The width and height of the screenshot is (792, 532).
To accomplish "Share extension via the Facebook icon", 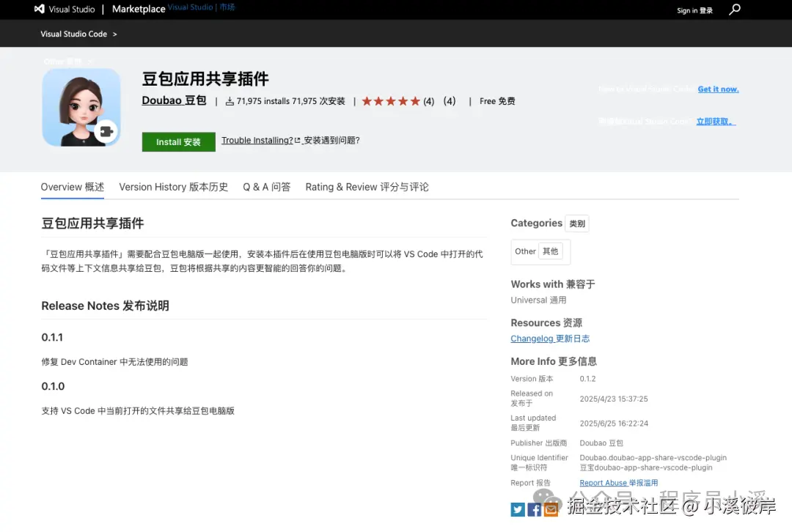I will 535,509.
